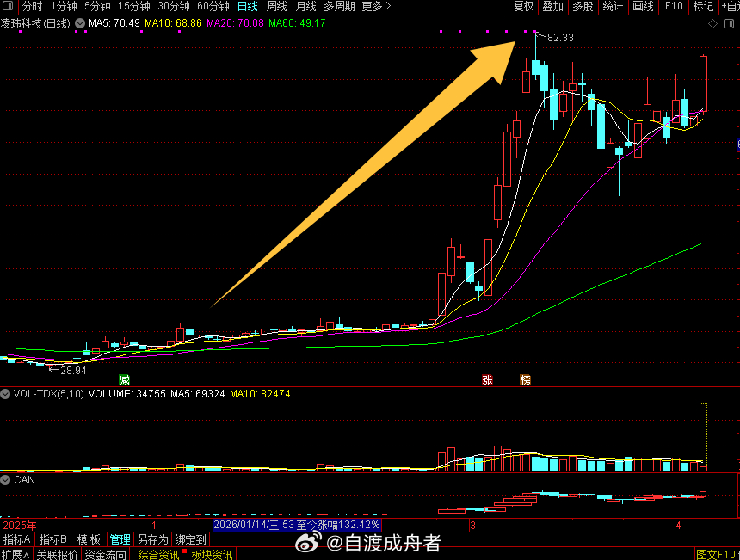740x560 pixels.
Task: Open the 图文F10 button at bottom right
Action: coord(716,554)
